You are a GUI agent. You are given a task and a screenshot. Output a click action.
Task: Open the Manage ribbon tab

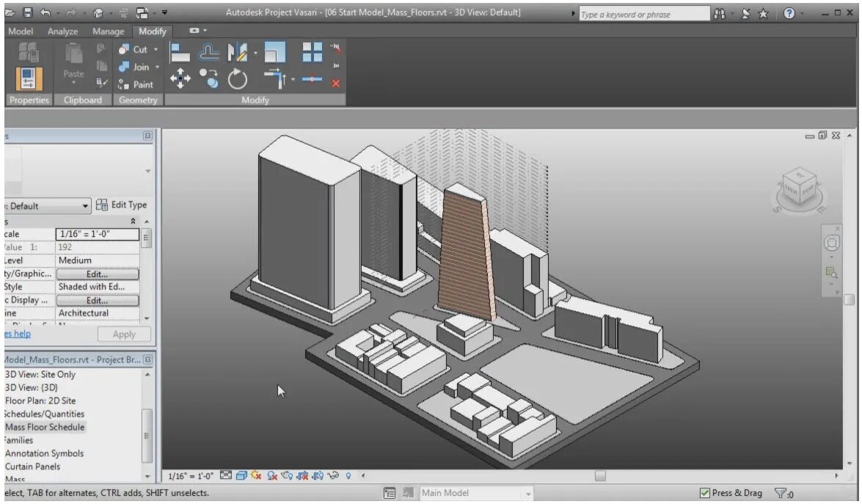(108, 32)
